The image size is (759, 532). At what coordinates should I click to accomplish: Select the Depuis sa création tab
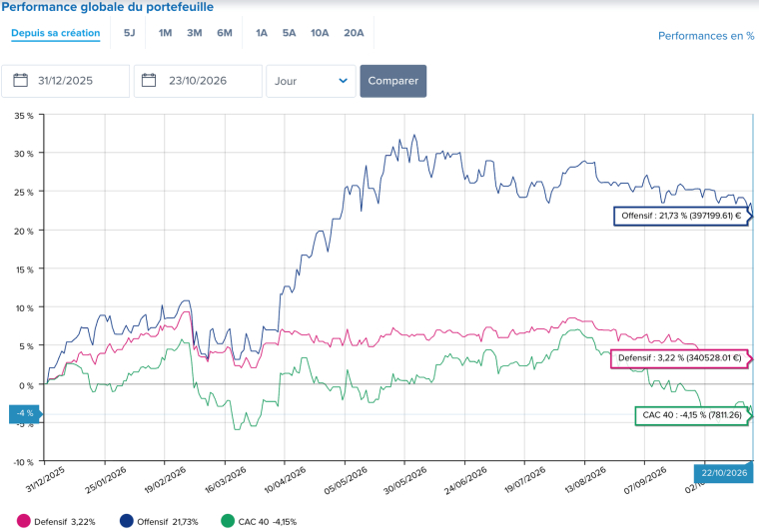click(56, 33)
